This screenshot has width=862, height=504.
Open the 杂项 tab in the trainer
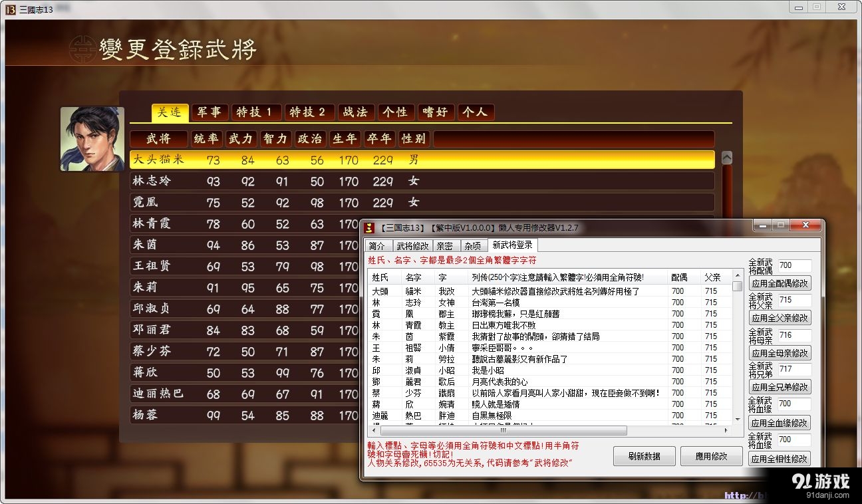pos(473,246)
